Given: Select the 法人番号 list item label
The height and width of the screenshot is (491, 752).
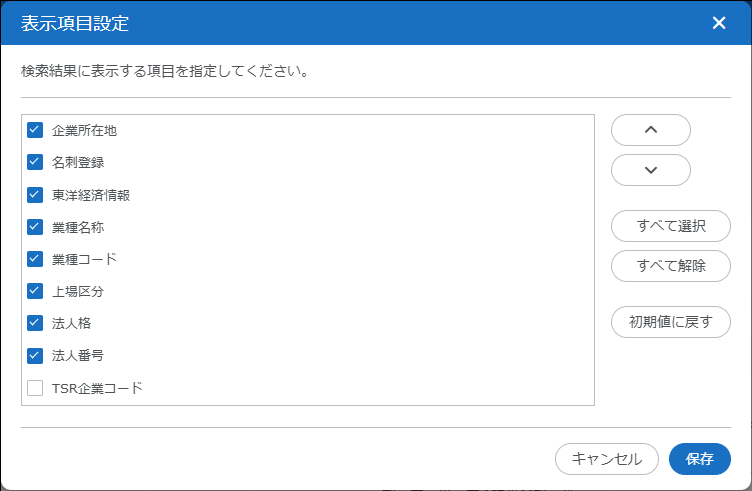Looking at the screenshot, I should click(78, 355).
